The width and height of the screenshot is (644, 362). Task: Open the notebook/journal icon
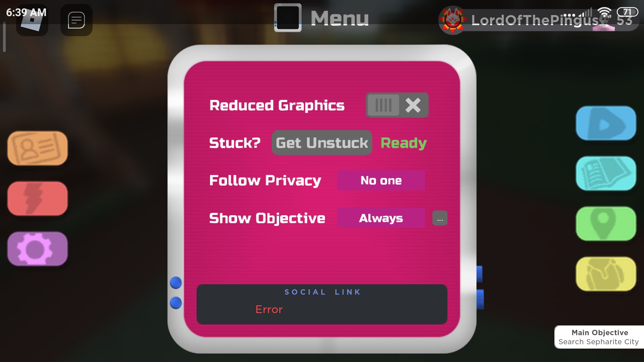click(x=607, y=174)
